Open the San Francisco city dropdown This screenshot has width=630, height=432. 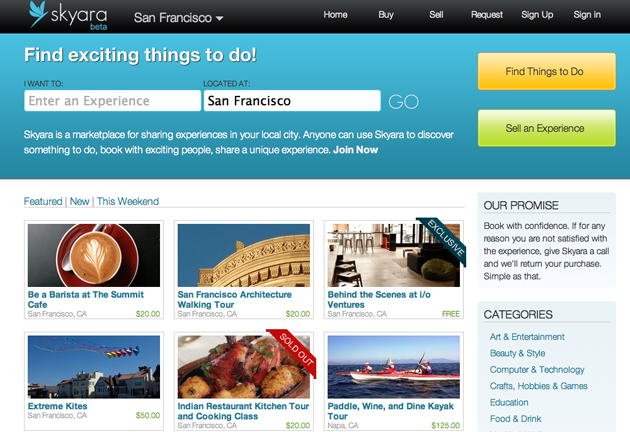click(178, 18)
